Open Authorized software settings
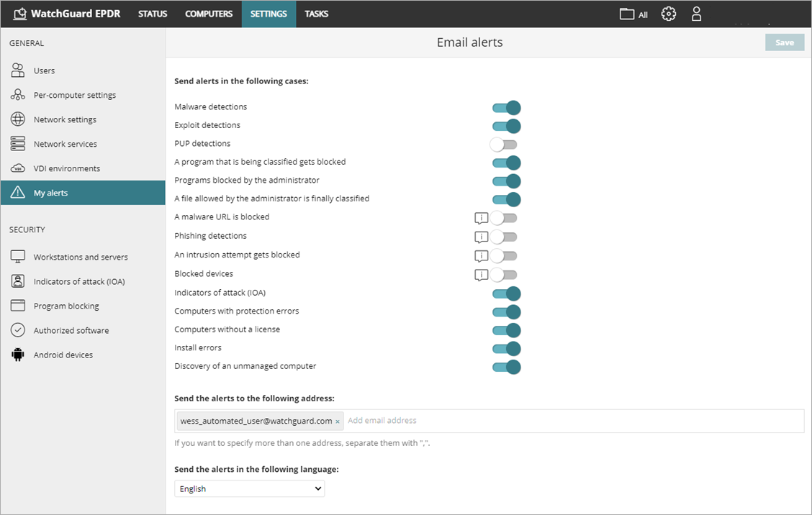The width and height of the screenshot is (812, 515). pos(70,329)
